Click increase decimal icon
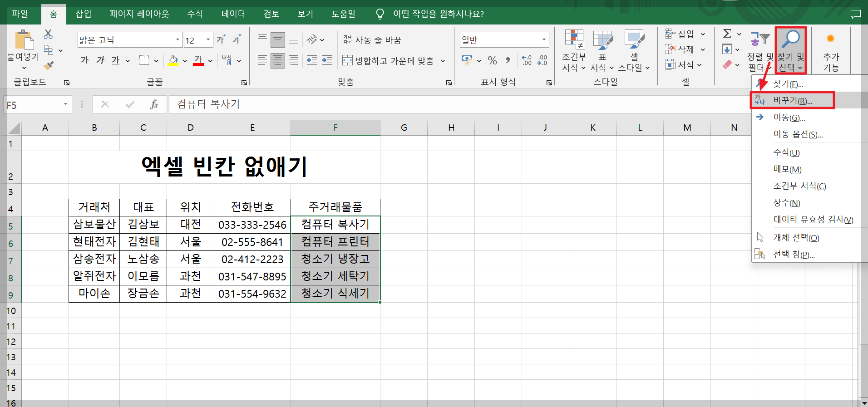Viewport: 868px width, 407px height. 527,60
